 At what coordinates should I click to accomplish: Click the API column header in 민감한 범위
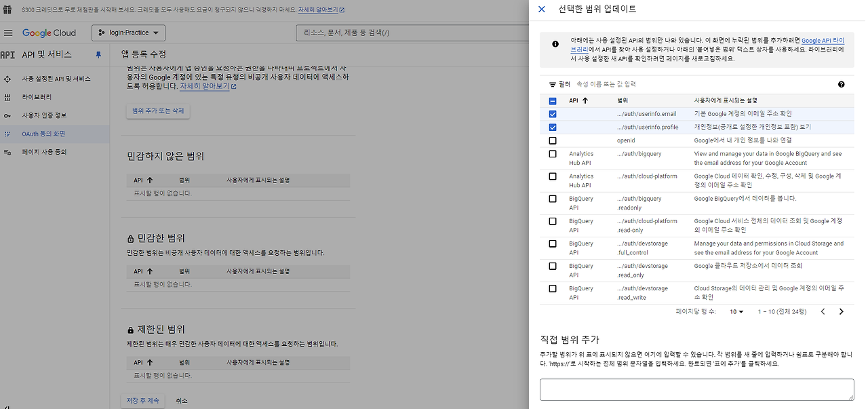click(138, 271)
